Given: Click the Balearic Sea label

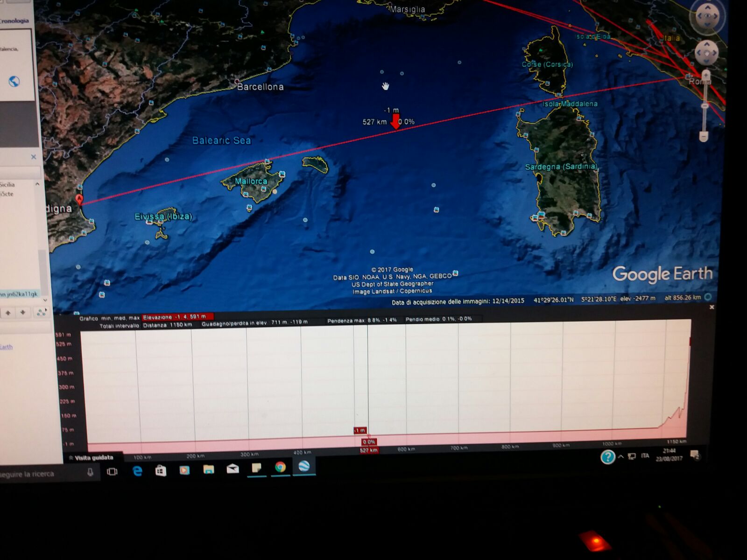Looking at the screenshot, I should (221, 140).
